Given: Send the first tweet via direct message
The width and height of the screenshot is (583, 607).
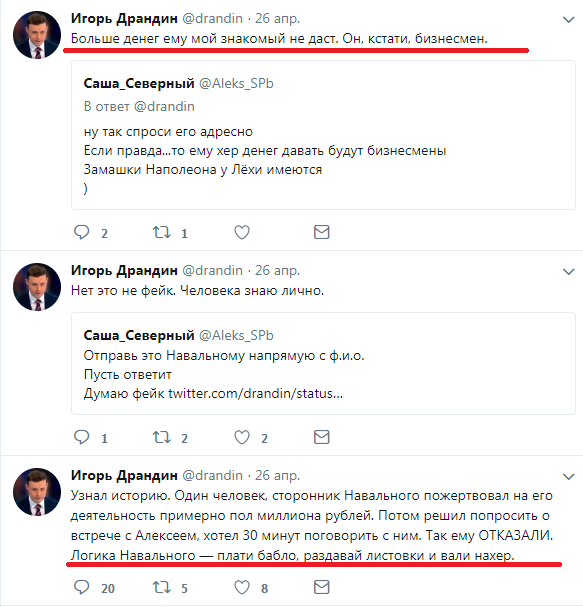Looking at the screenshot, I should click(x=321, y=232).
